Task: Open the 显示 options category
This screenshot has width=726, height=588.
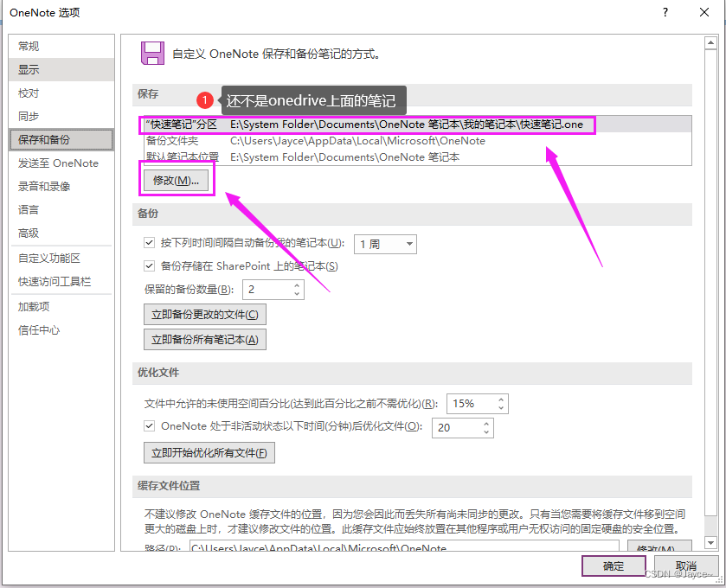Action: 61,69
